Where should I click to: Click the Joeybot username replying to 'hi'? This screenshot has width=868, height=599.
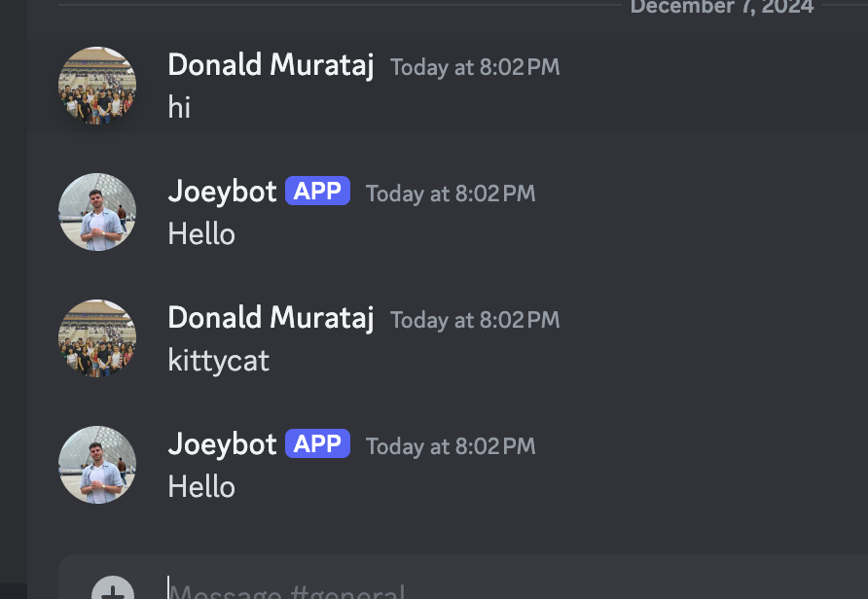[222, 192]
